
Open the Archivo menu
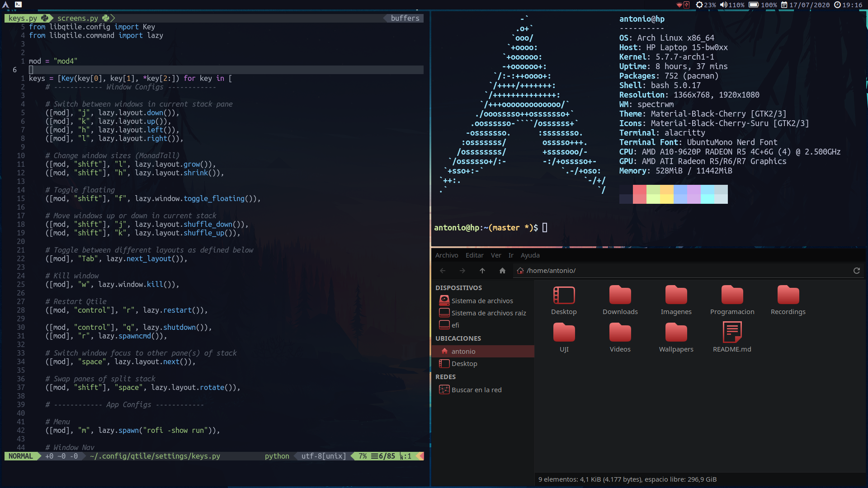446,255
